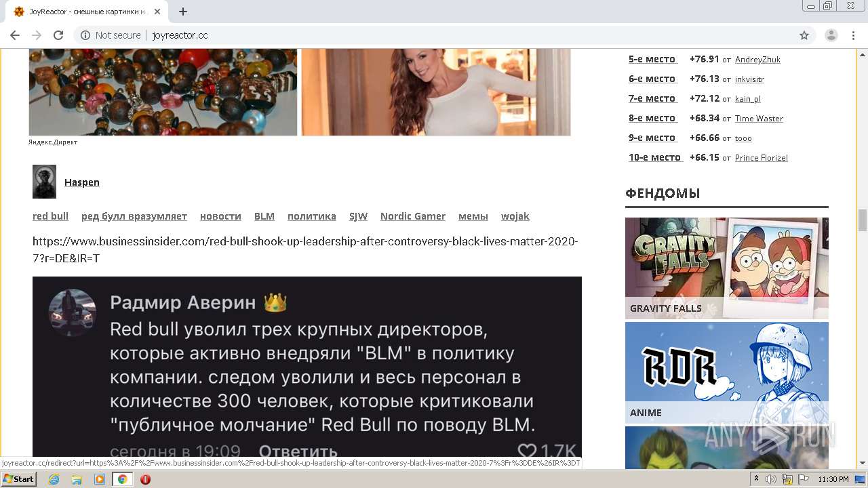Click the vertical scrollbar thumb
The height and width of the screenshot is (488, 868).
[863, 220]
